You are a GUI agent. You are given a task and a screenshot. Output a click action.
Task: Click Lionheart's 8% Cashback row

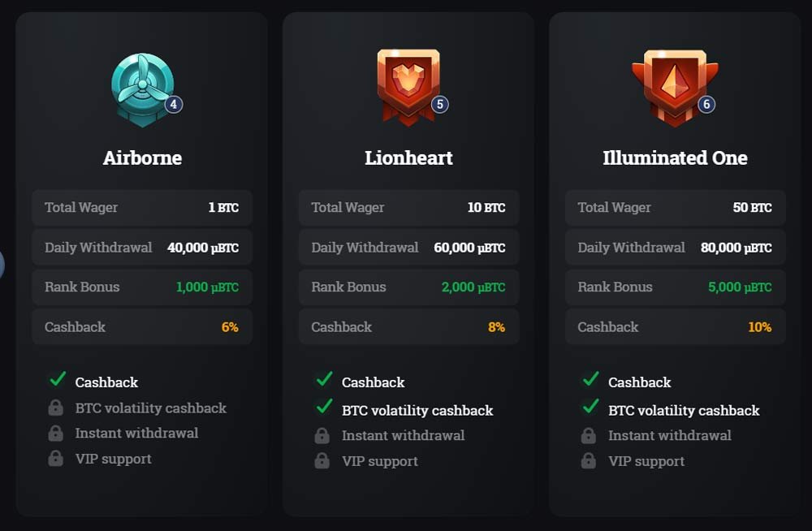tap(408, 327)
